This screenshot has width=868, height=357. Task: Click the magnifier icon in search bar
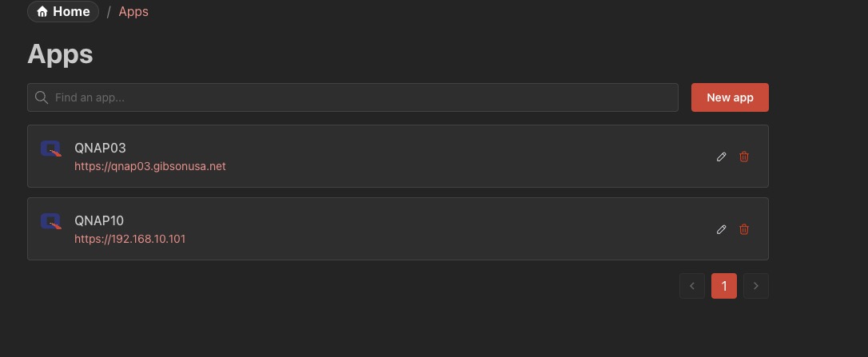point(41,97)
